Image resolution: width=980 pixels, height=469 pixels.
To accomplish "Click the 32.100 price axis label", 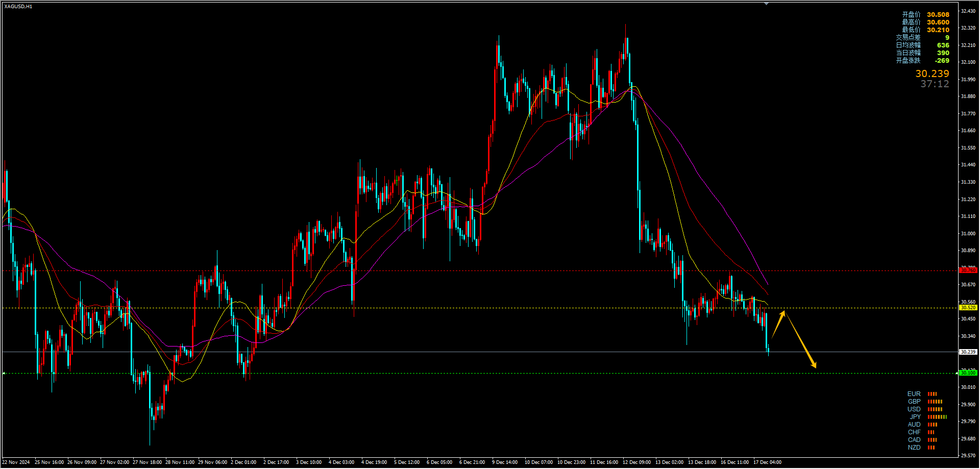I will [x=968, y=62].
